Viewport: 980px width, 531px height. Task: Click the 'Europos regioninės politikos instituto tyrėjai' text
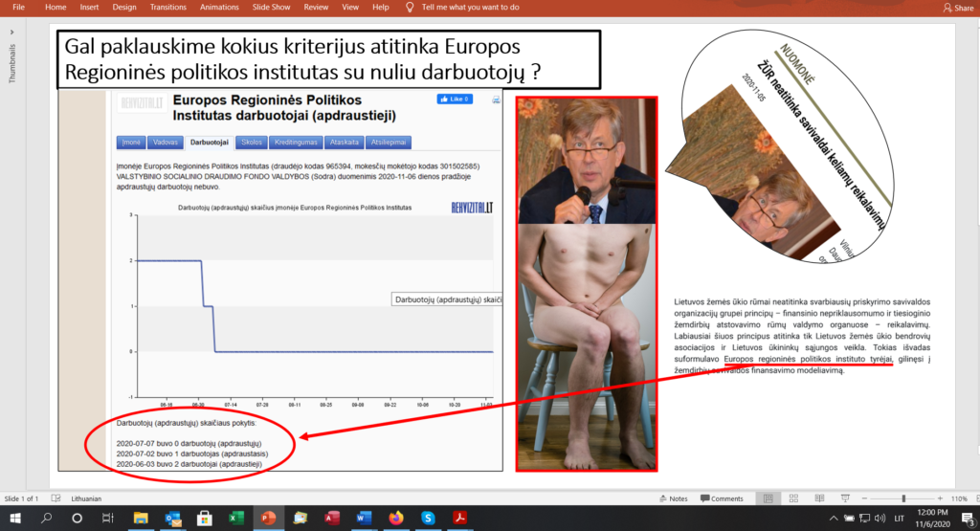[x=808, y=359]
